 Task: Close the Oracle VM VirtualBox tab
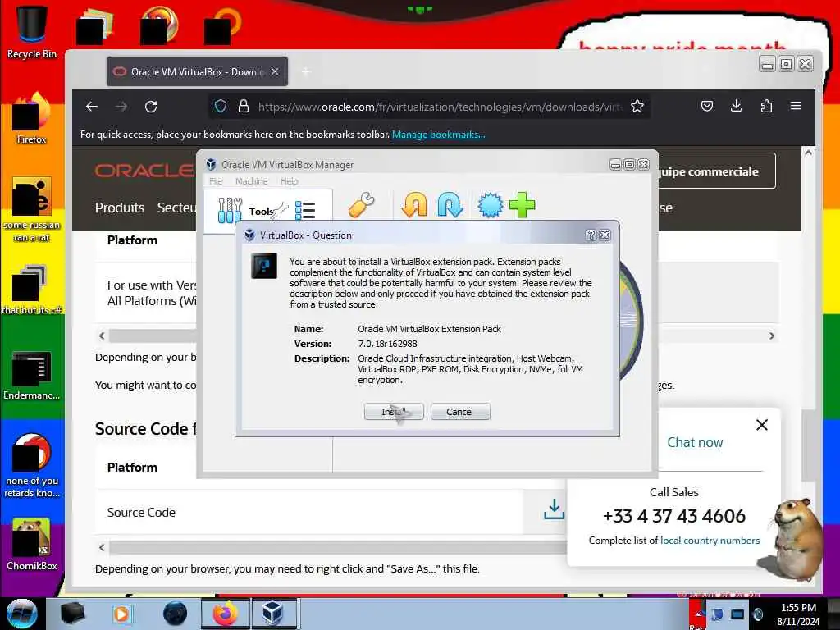tap(275, 71)
